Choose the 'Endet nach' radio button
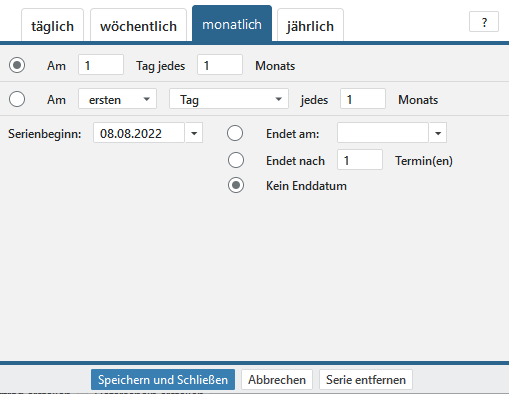Image resolution: width=509 pixels, height=394 pixels. pyautogui.click(x=236, y=160)
